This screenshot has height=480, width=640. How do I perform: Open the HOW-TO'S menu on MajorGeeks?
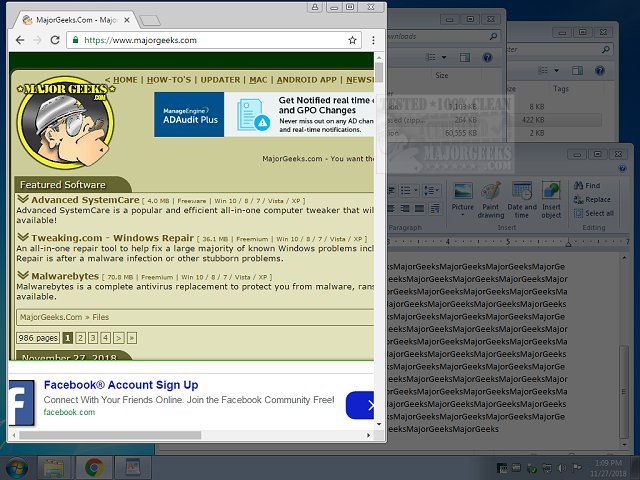[x=171, y=80]
